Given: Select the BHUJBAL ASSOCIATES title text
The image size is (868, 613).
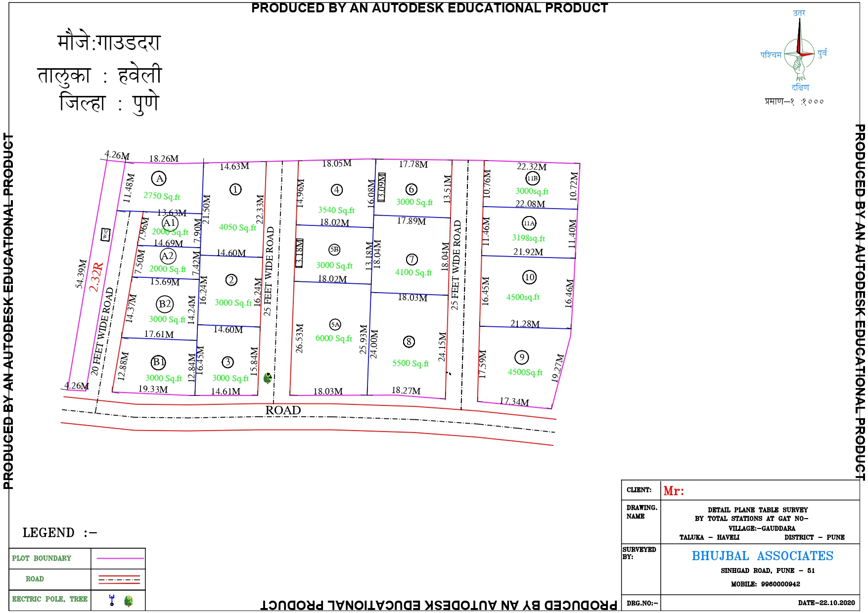Looking at the screenshot, I should pyautogui.click(x=762, y=556).
